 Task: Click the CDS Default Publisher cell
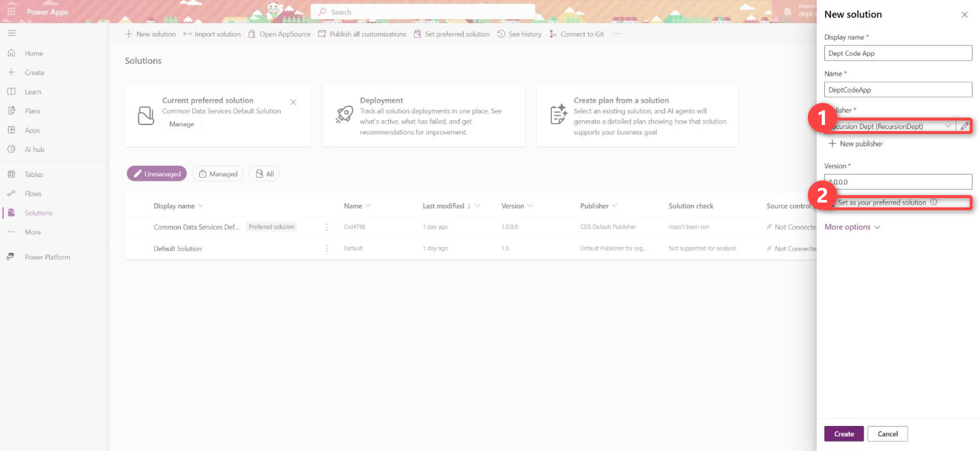click(608, 227)
